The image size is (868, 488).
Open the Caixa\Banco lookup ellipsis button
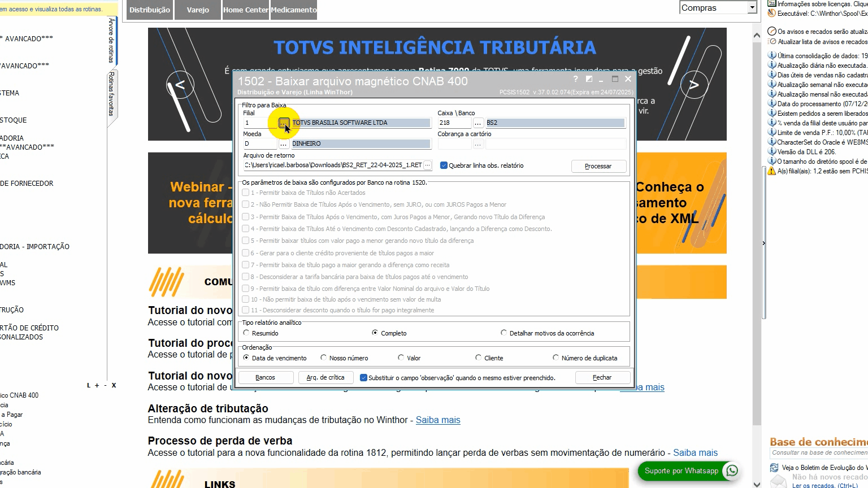(x=478, y=123)
